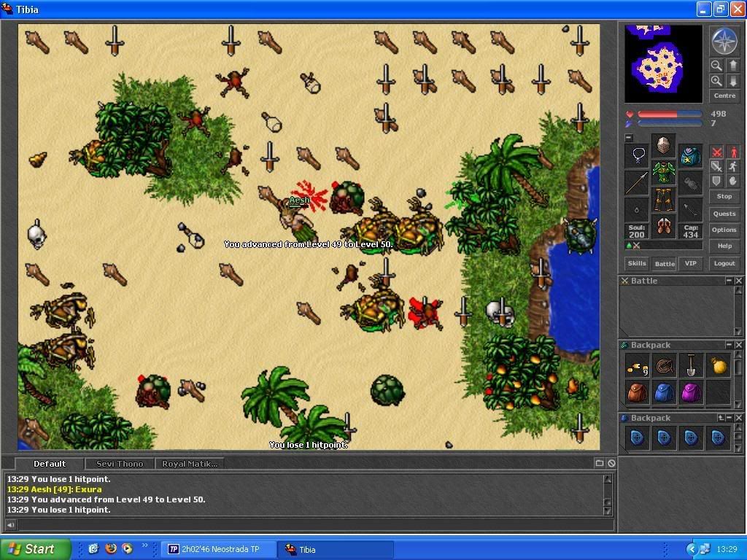Zoom out the minimap
This screenshot has width=747, height=560.
(x=716, y=65)
